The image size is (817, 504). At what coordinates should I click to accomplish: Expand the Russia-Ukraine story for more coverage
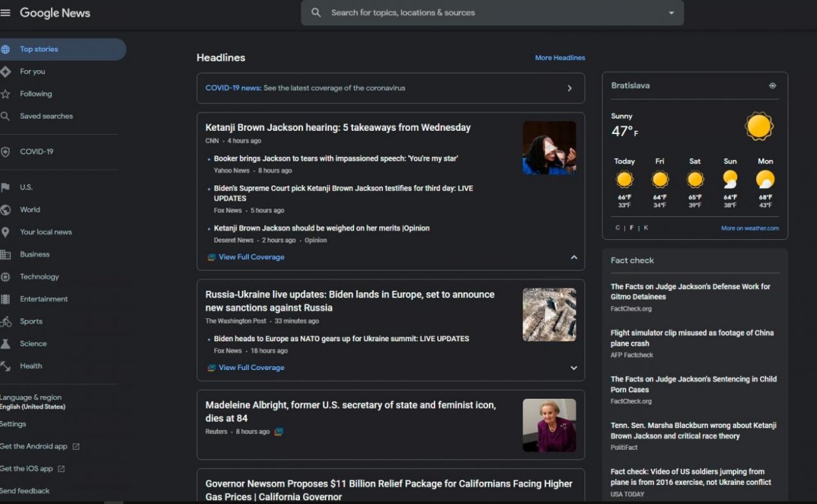tap(574, 368)
